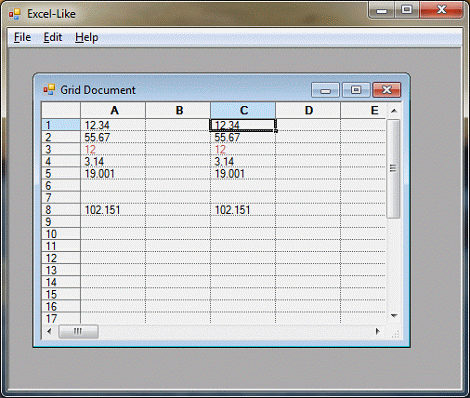Screen dimensions: 470x398
Task: Click the vertical scrollbar down arrow
Action: coord(394,315)
